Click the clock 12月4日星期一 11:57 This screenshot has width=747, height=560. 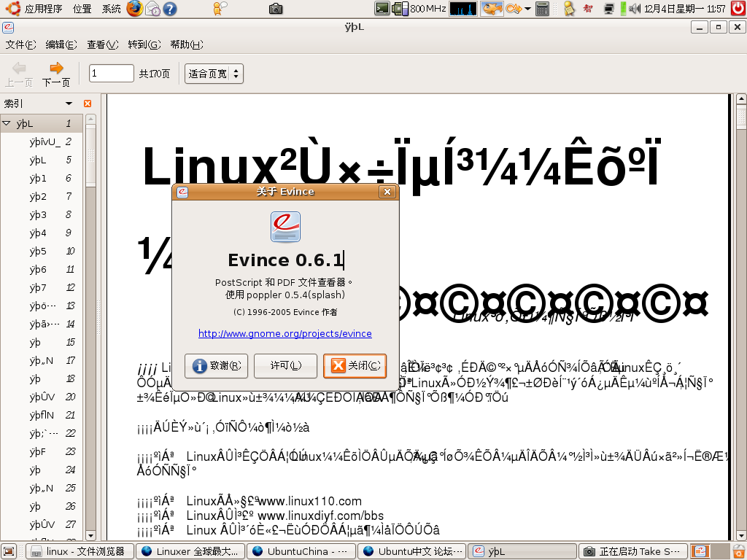click(685, 9)
